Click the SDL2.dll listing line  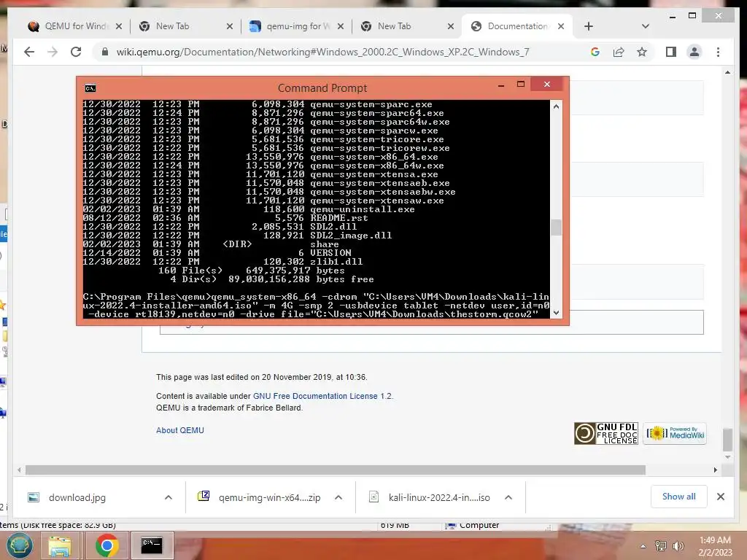click(220, 227)
